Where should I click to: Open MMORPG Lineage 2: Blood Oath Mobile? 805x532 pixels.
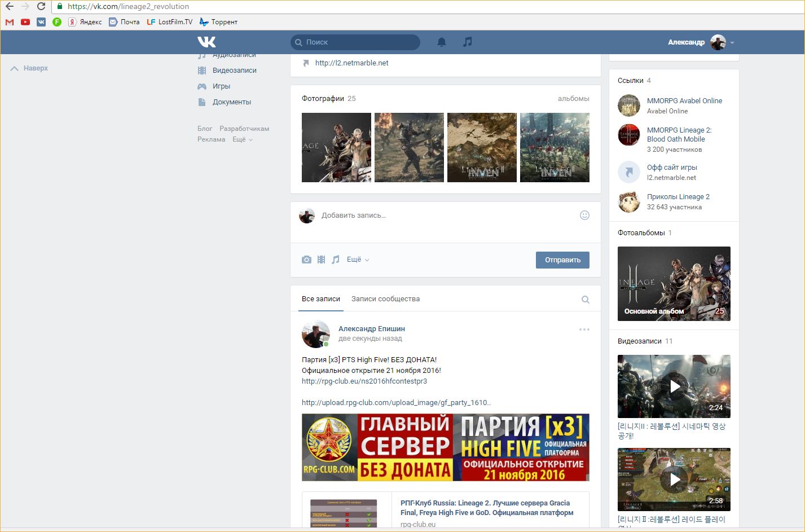tap(679, 135)
